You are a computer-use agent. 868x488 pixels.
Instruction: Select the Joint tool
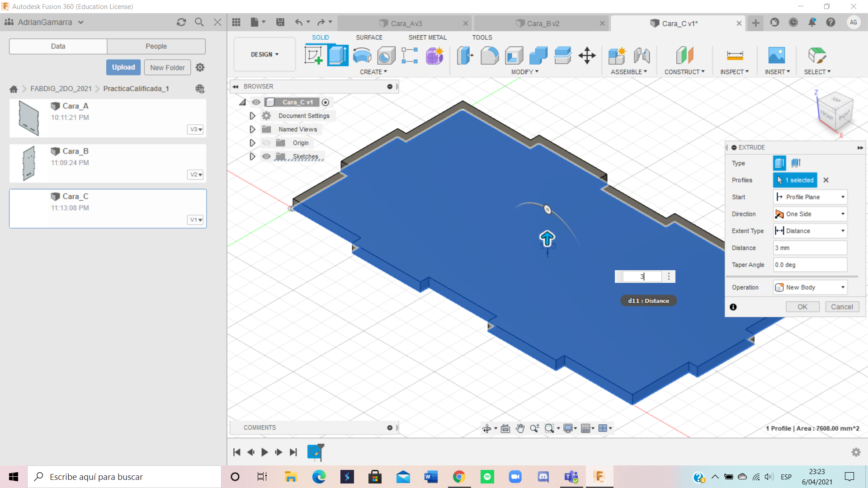click(x=642, y=56)
